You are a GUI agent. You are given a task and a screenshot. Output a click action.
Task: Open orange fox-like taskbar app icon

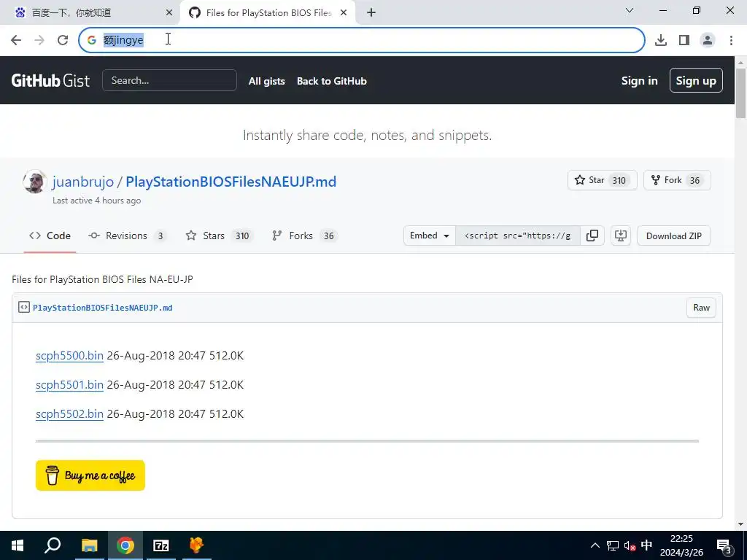[196, 545]
